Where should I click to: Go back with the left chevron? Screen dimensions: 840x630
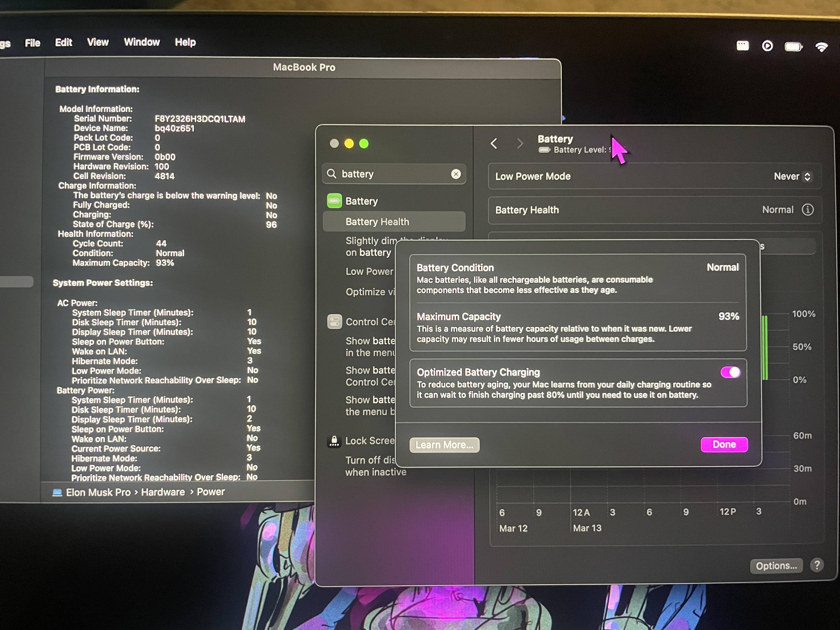(494, 143)
